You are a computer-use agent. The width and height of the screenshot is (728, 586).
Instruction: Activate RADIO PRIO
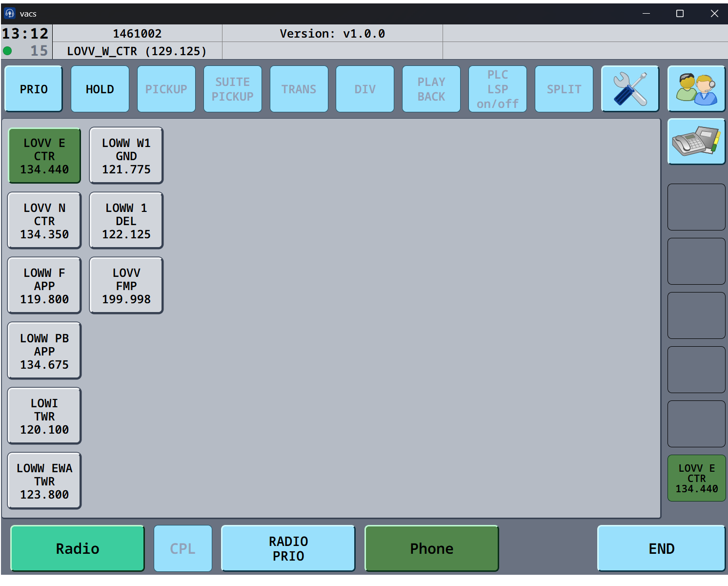[288, 548]
